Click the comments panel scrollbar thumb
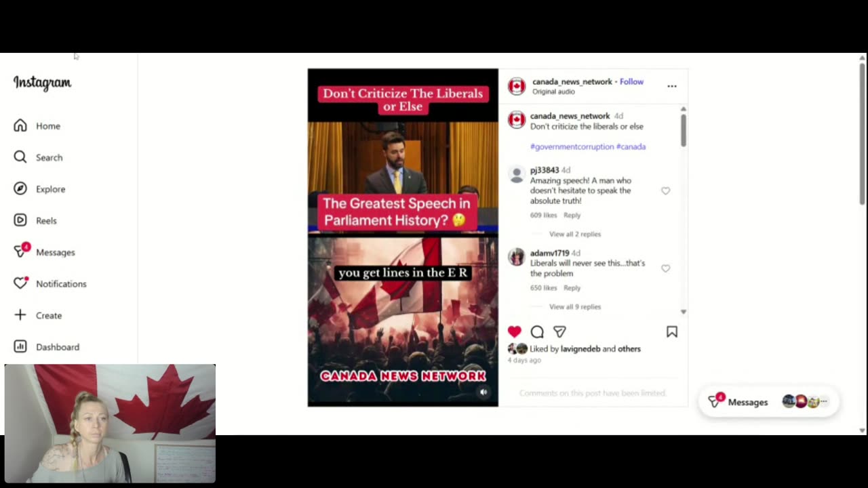868x488 pixels. click(683, 129)
